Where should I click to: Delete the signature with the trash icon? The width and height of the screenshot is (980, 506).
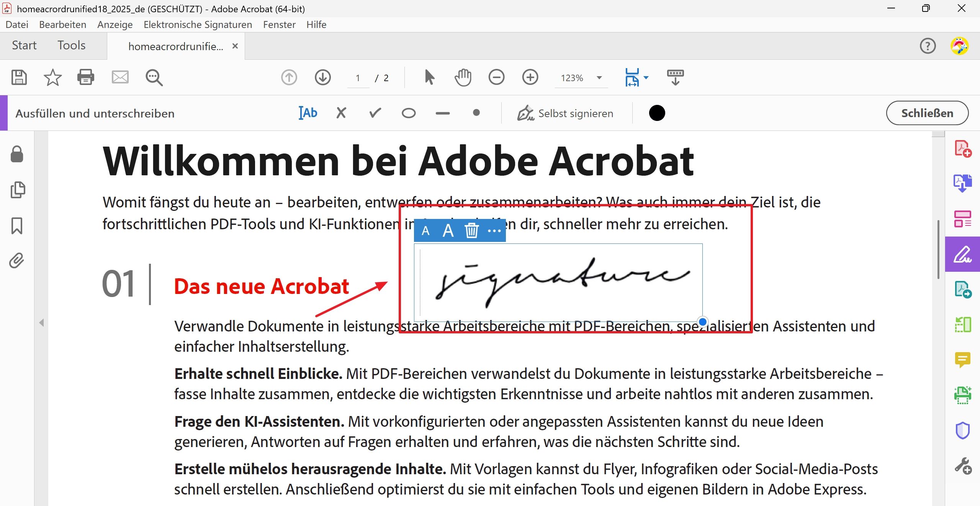pos(471,231)
